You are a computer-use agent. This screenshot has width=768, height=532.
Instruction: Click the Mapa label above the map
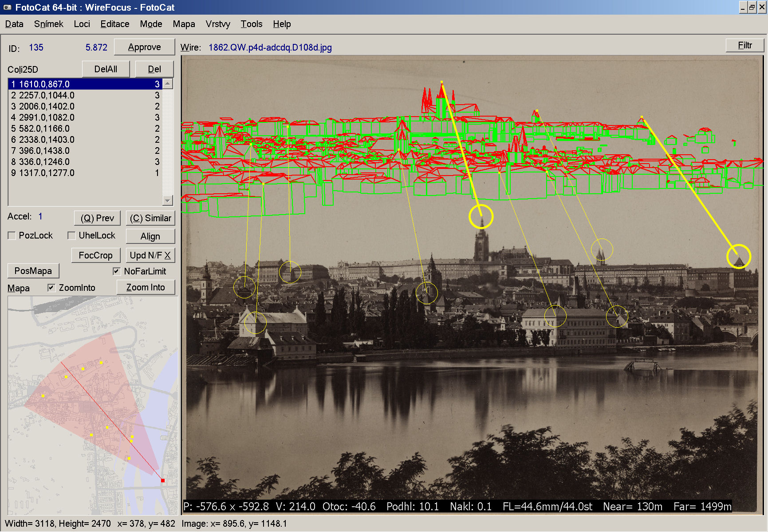click(x=19, y=288)
